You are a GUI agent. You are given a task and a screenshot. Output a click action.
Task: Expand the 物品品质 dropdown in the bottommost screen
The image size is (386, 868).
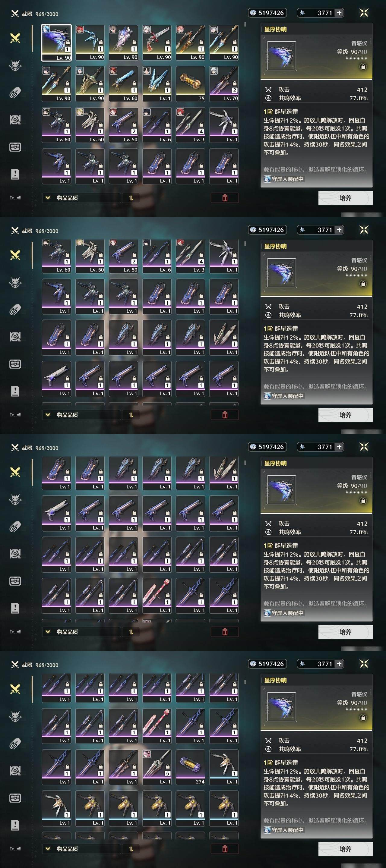pyautogui.click(x=81, y=849)
